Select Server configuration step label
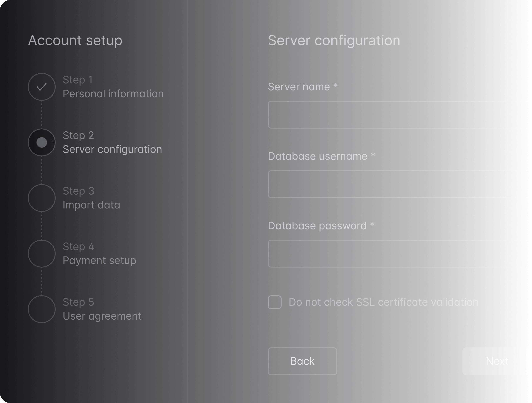Image resolution: width=532 pixels, height=403 pixels. [112, 149]
